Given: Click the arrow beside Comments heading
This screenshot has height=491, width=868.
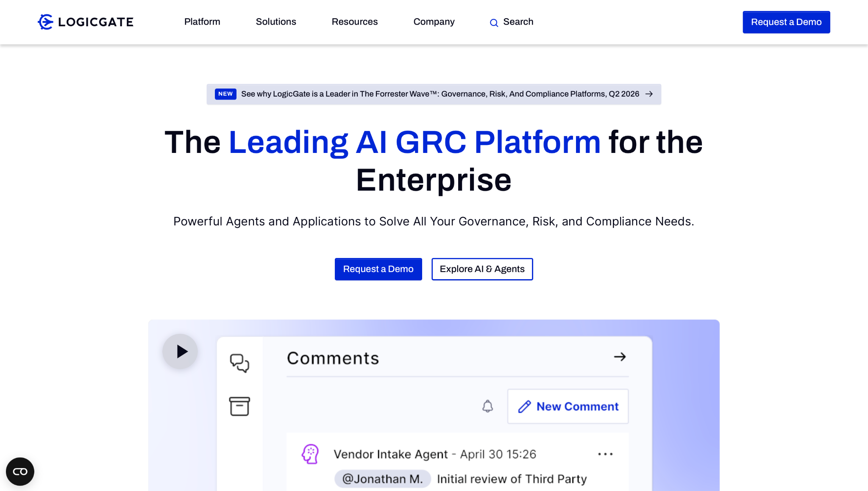Looking at the screenshot, I should pos(620,357).
